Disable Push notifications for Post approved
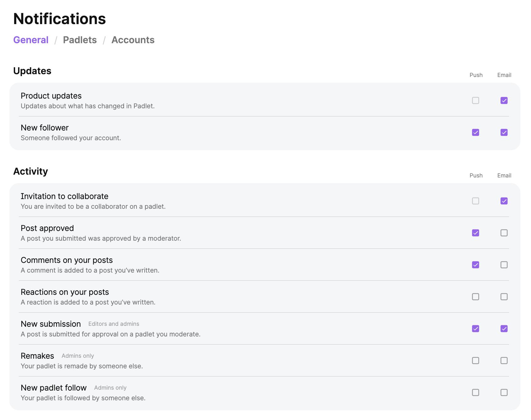This screenshot has height=420, width=531. (476, 233)
